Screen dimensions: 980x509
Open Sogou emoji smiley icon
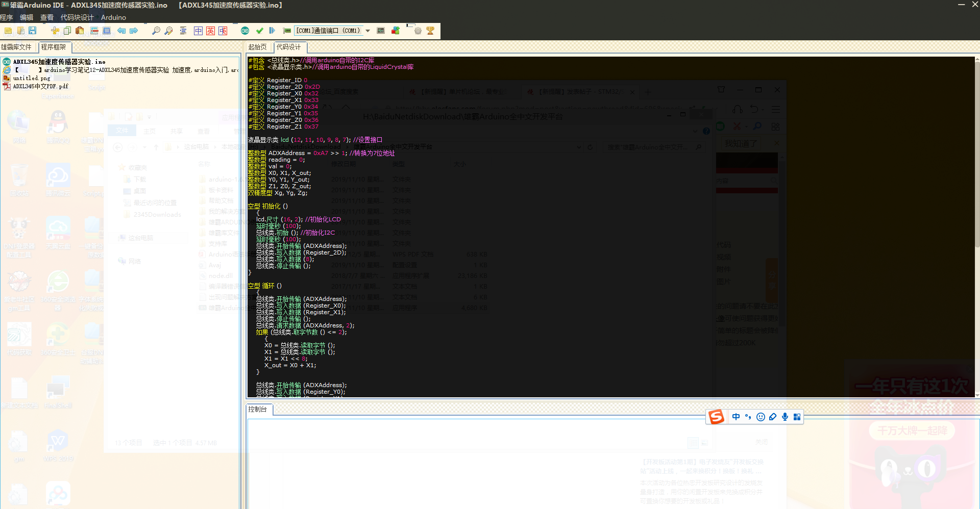point(761,417)
